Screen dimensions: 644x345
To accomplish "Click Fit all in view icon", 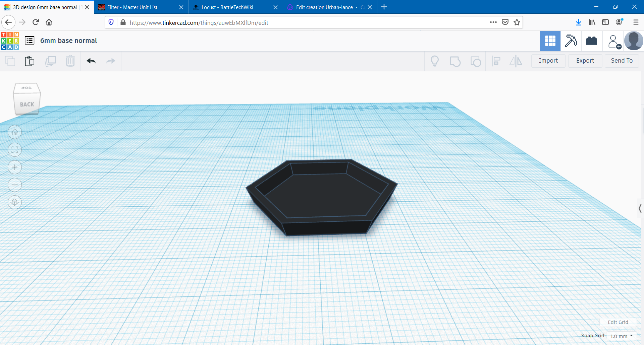I will (15, 150).
